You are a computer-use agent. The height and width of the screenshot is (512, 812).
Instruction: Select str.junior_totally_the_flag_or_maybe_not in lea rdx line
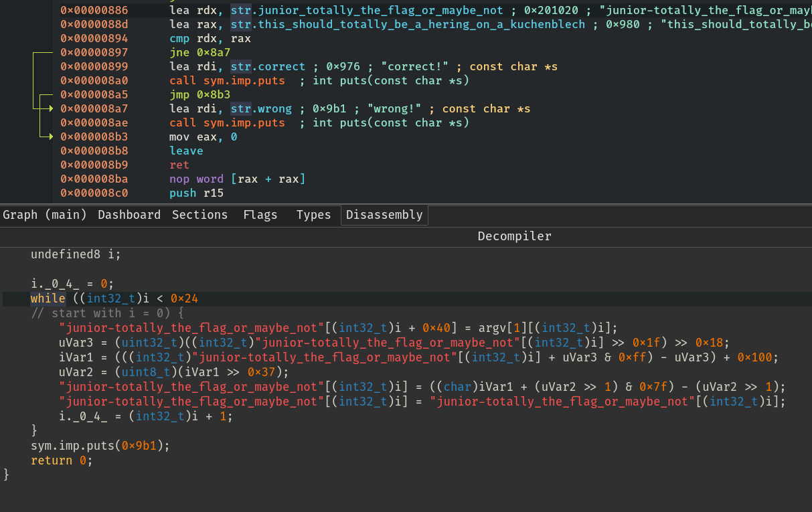367,11
